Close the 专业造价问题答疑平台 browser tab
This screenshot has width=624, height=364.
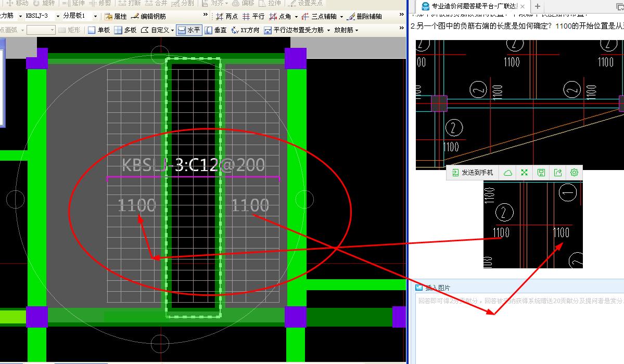click(x=523, y=6)
